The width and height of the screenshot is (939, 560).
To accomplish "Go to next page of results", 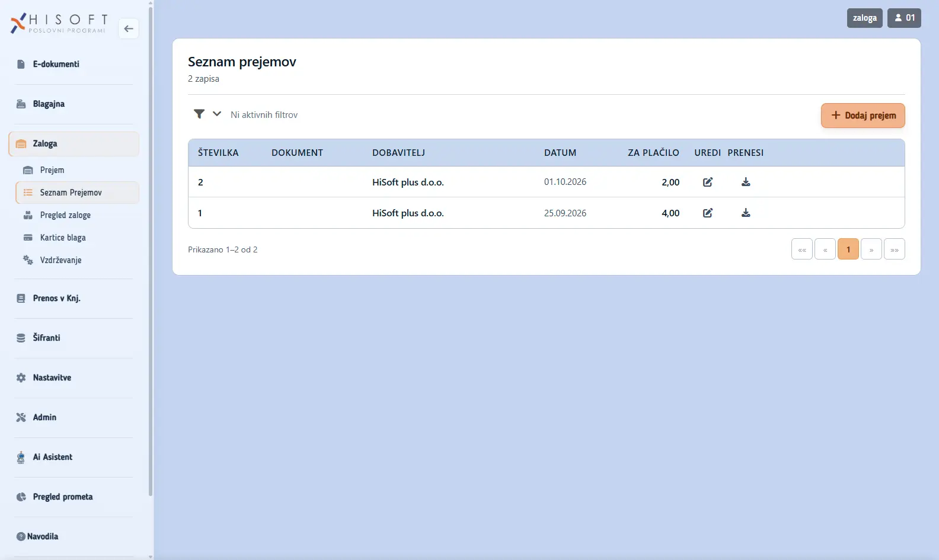I will click(871, 249).
